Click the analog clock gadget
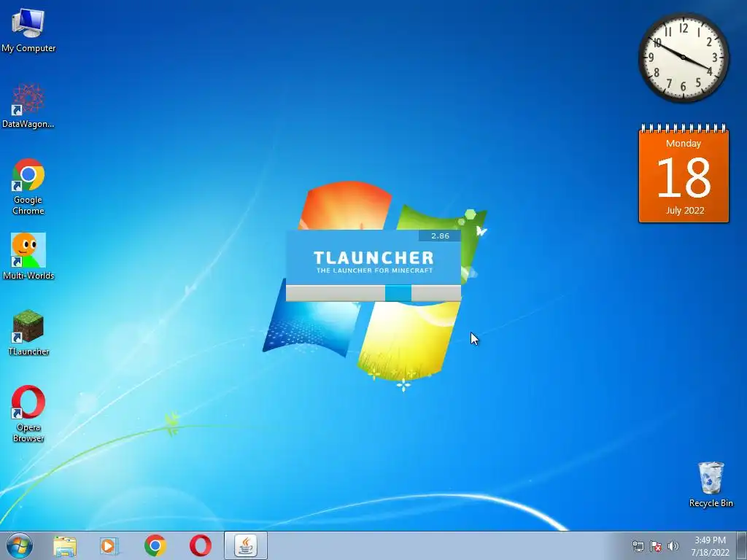This screenshot has width=747, height=560. [683, 57]
